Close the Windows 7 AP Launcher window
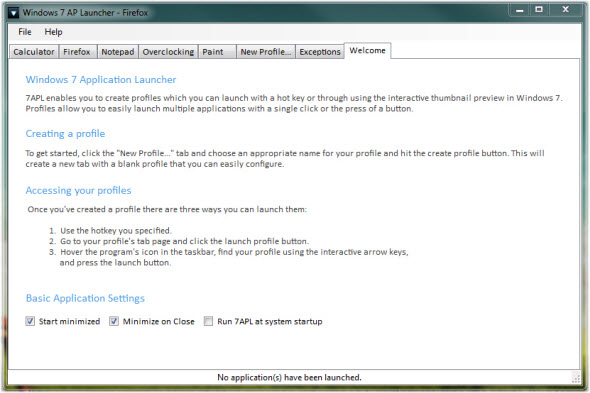 point(566,10)
